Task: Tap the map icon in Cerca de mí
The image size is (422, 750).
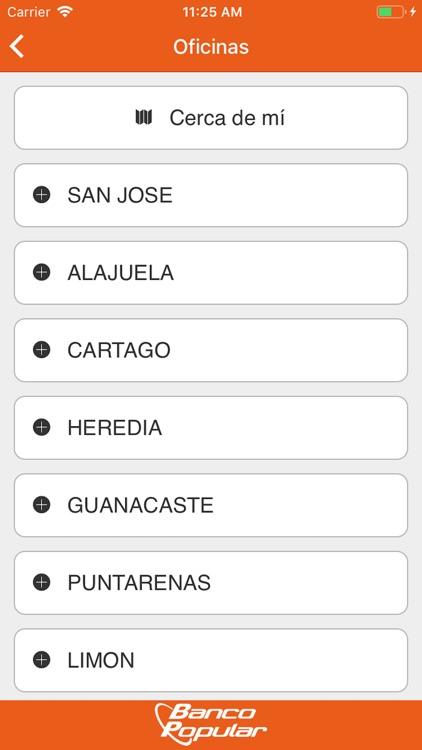Action: coord(144,117)
